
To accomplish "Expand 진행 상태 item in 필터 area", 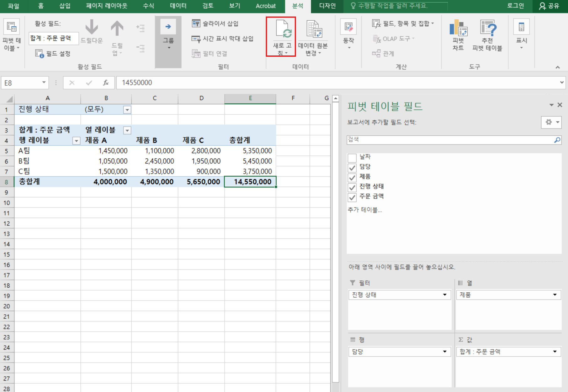I will click(444, 295).
